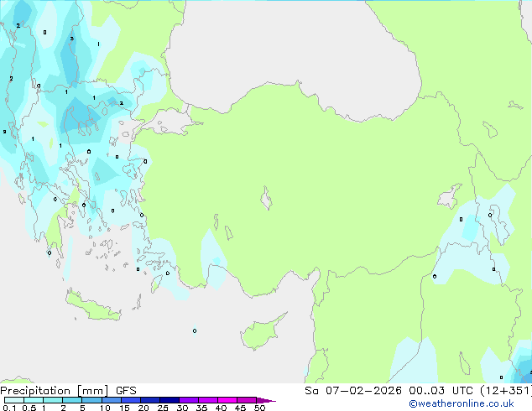This screenshot has width=532, height=411.
Task: Select the 25–30 mm dark navy legend swatch
Action: [x=169, y=400]
